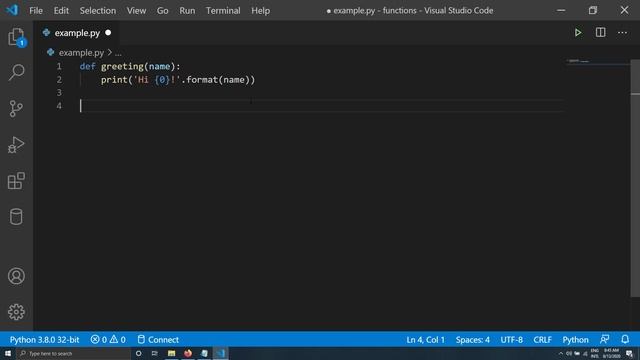This screenshot has width=640, height=360.
Task: Open the Explorer view in activity bar
Action: coord(16,37)
